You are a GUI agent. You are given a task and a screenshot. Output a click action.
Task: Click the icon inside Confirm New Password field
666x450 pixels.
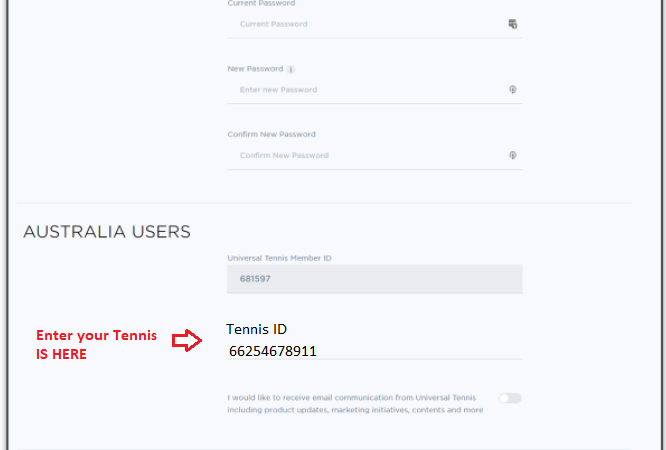(512, 155)
